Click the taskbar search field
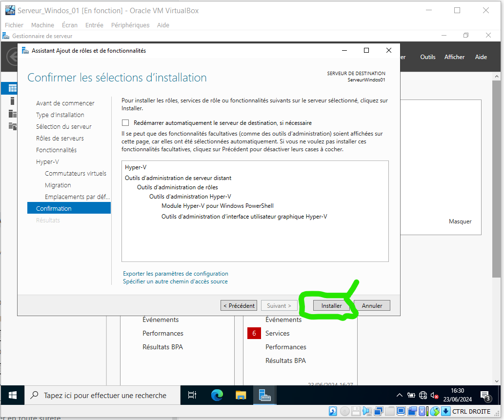Screen dimensions: 504x420 click(x=105, y=395)
